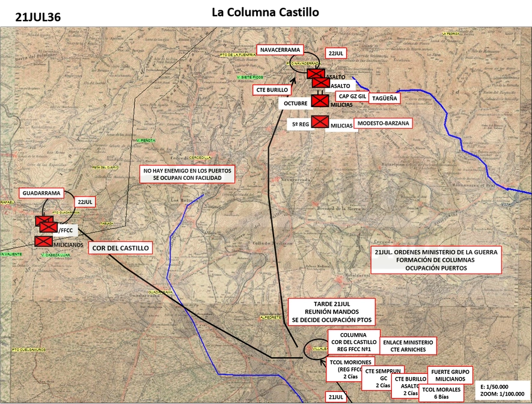Select the COR DEL CASTILLO label
The height and width of the screenshot is (404, 532).
click(120, 248)
